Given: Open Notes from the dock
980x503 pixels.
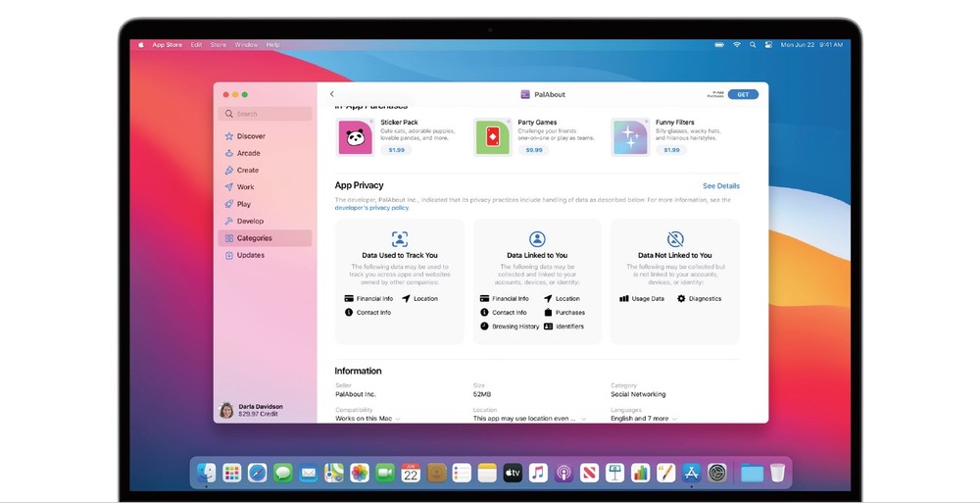Looking at the screenshot, I should tap(487, 473).
